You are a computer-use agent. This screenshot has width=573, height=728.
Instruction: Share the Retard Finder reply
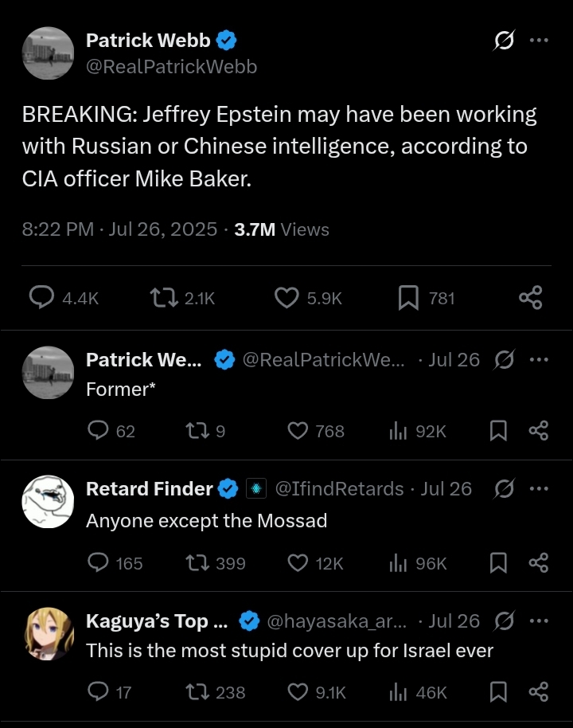tap(539, 563)
